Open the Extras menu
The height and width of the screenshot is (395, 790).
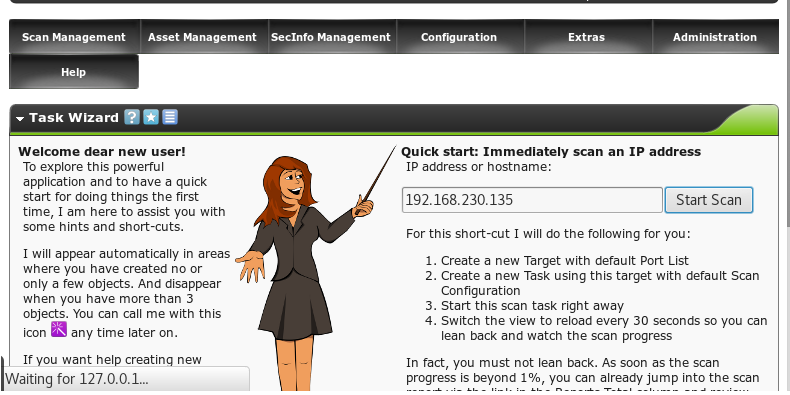[586, 37]
